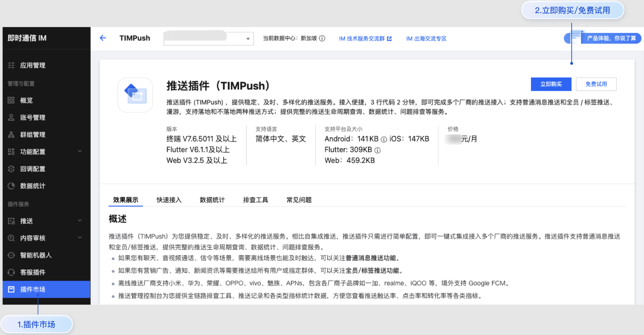Click the 概览 grid icon

[x=11, y=100]
